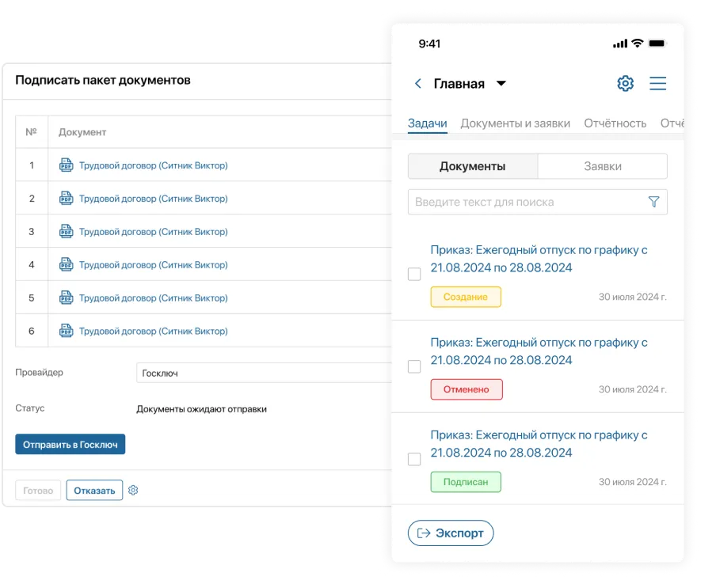Click PDF icon in document row 4
Screen dimensions: 716x588
[67, 265]
